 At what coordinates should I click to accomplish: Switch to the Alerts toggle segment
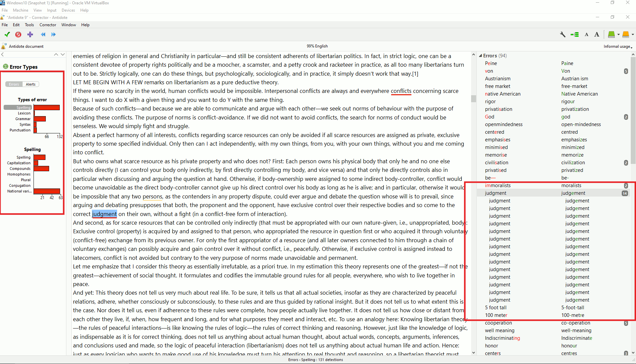(31, 84)
